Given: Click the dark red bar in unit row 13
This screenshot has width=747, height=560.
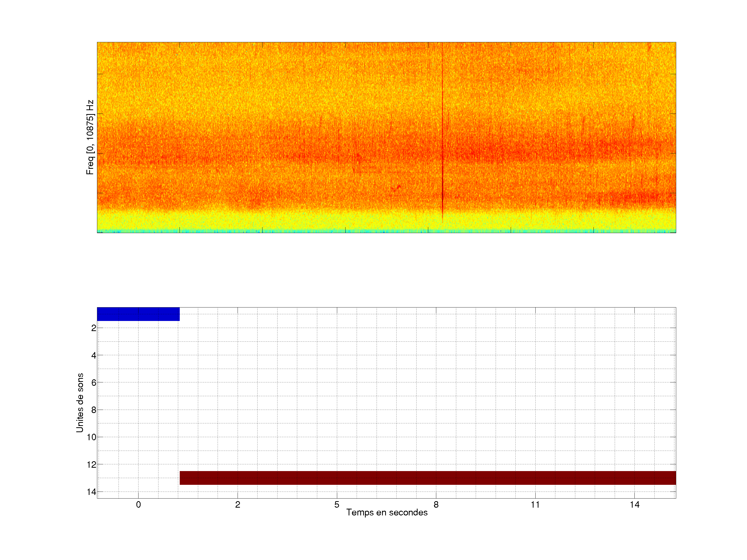Looking at the screenshot, I should pyautogui.click(x=427, y=478).
